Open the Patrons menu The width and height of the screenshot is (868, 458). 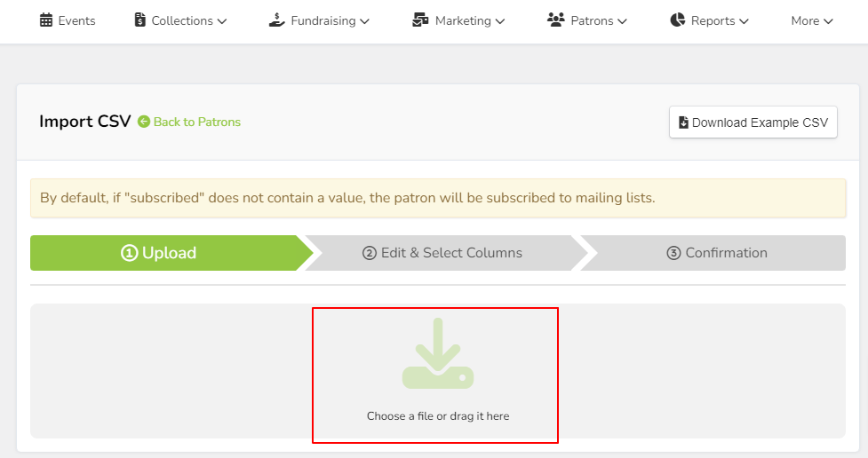(586, 20)
